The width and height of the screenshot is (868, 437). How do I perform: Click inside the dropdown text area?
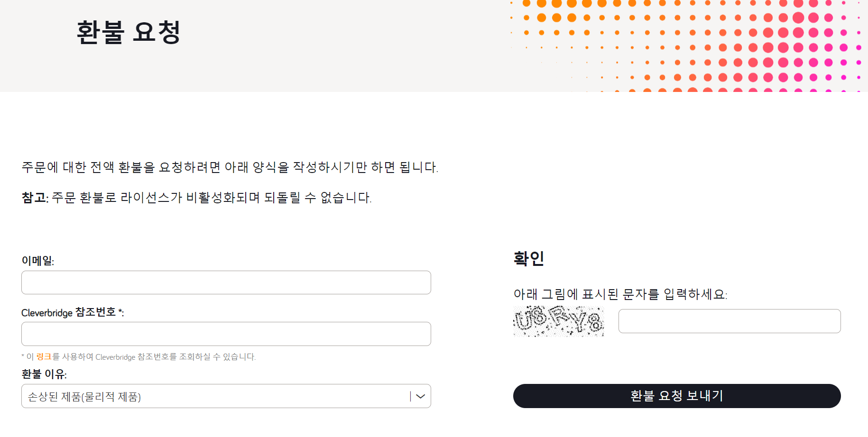(x=190, y=397)
